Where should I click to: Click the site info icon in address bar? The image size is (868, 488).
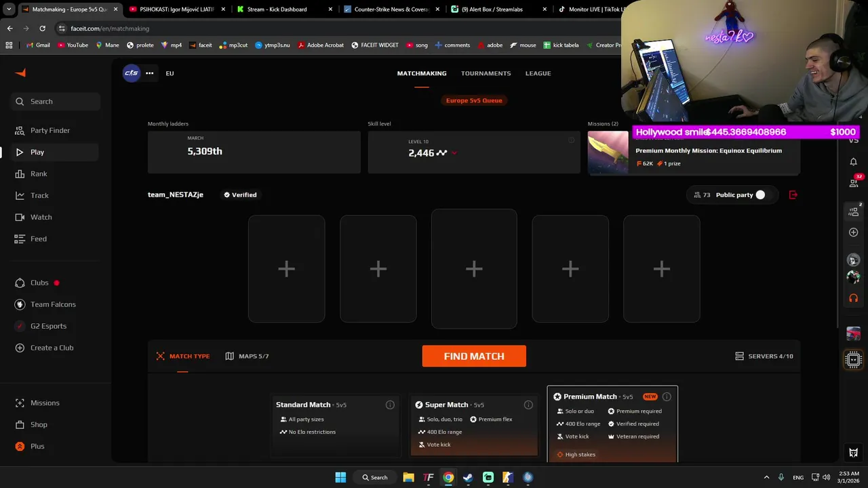62,28
